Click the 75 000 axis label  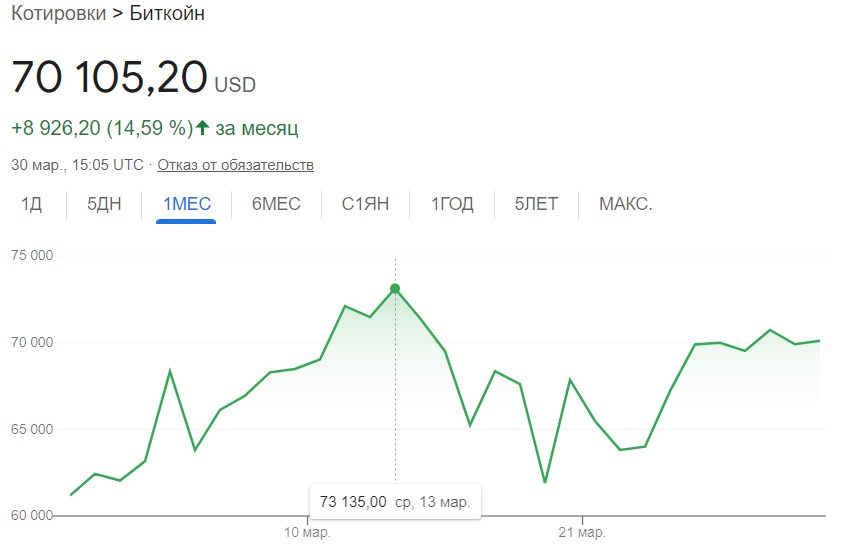point(32,255)
